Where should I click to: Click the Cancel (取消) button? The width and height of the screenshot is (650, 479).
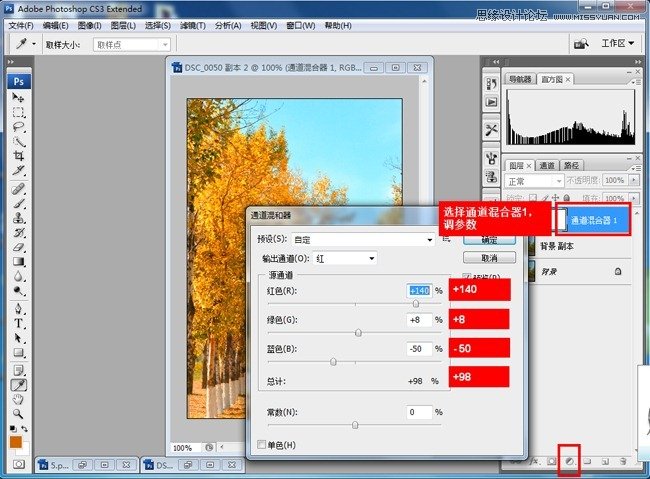tap(489, 258)
